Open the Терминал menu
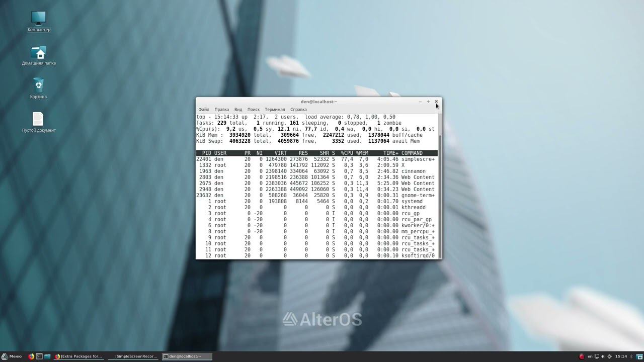Image resolution: width=644 pixels, height=362 pixels. point(275,109)
